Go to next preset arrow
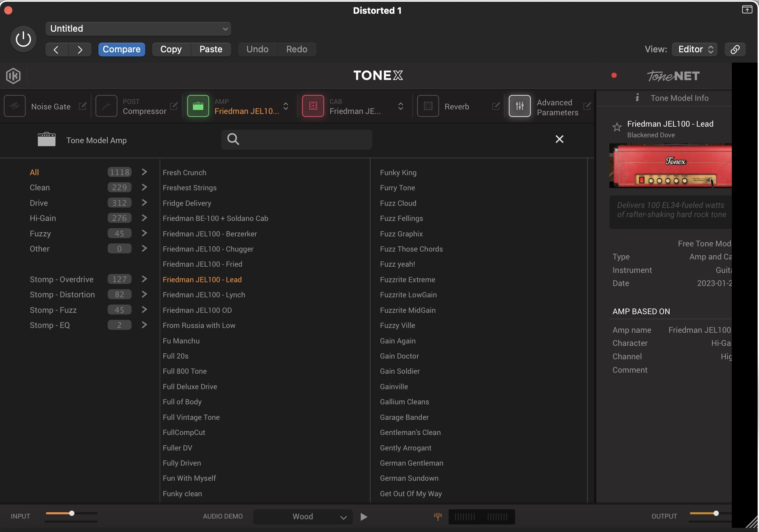Image resolution: width=759 pixels, height=532 pixels. (80, 50)
